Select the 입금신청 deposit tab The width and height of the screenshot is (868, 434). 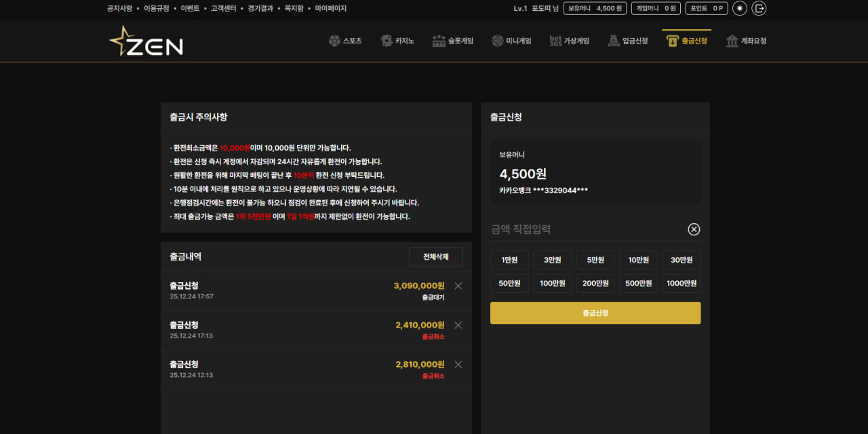point(628,41)
